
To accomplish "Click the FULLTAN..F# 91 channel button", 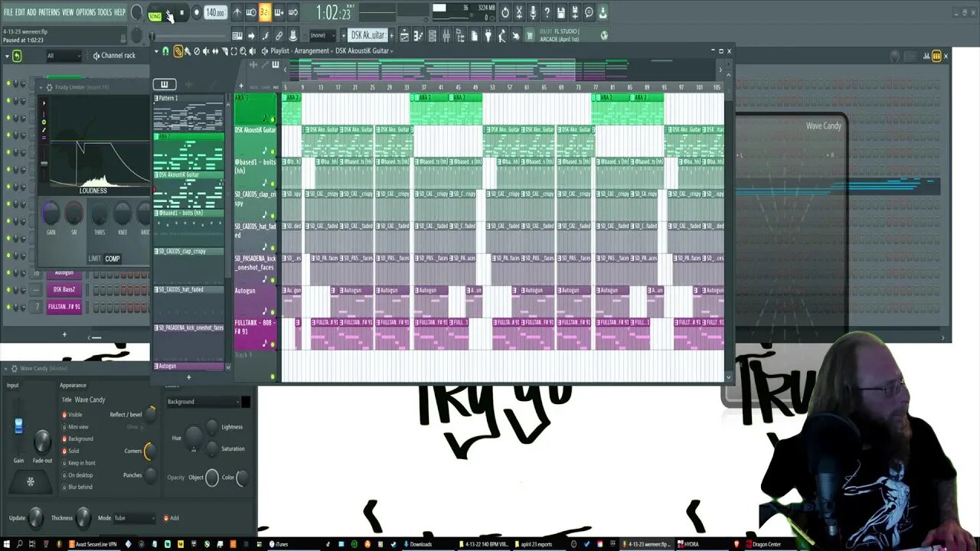I will pyautogui.click(x=64, y=307).
